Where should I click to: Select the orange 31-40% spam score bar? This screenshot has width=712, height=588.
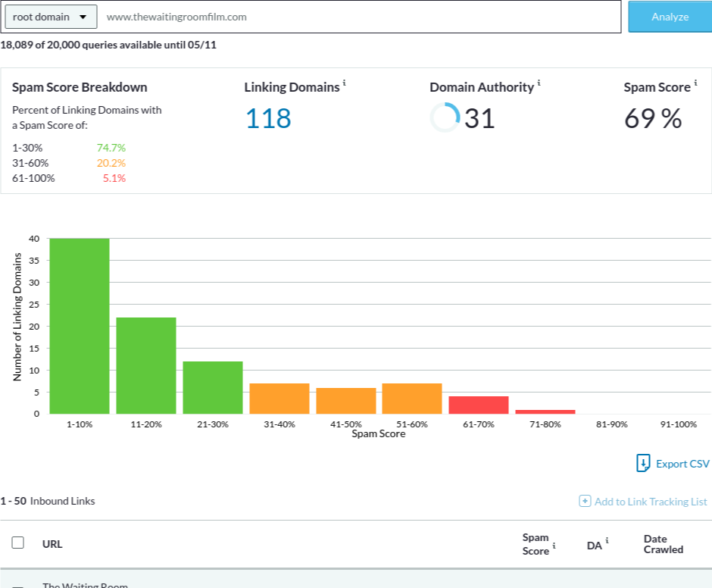[x=279, y=399]
